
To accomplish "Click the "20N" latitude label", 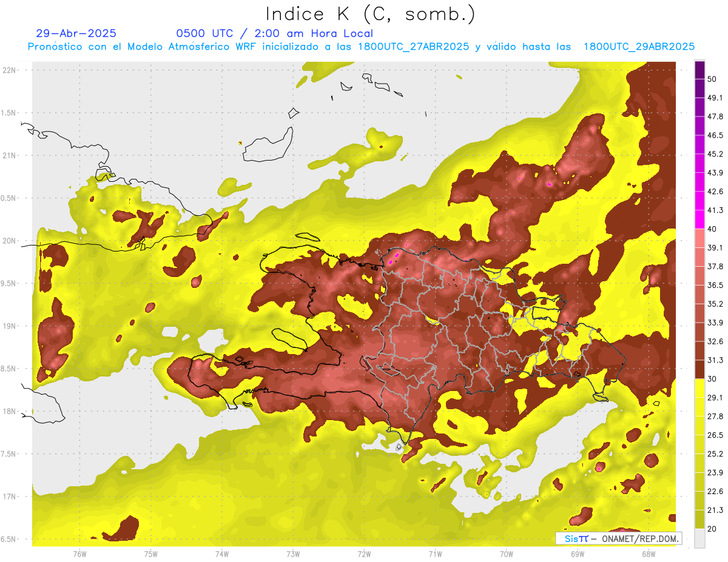I will 10,241.
